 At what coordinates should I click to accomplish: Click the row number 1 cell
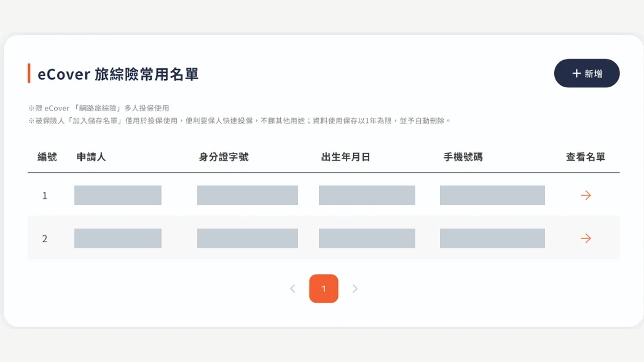45,196
